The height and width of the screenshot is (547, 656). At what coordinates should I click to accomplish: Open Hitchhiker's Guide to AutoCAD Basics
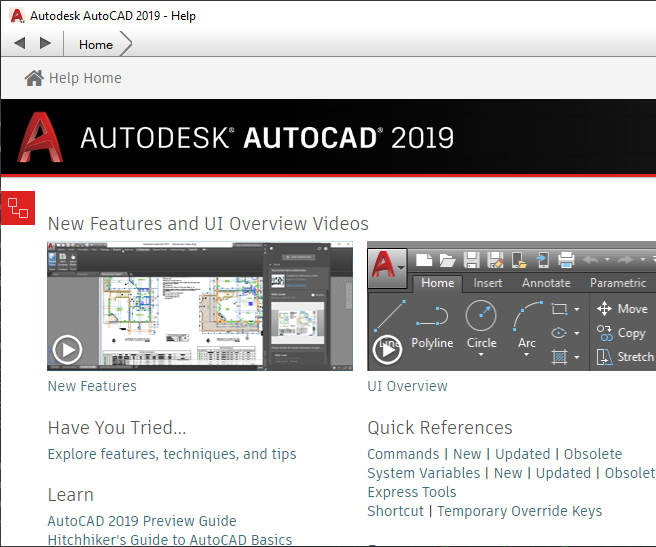coord(170,540)
